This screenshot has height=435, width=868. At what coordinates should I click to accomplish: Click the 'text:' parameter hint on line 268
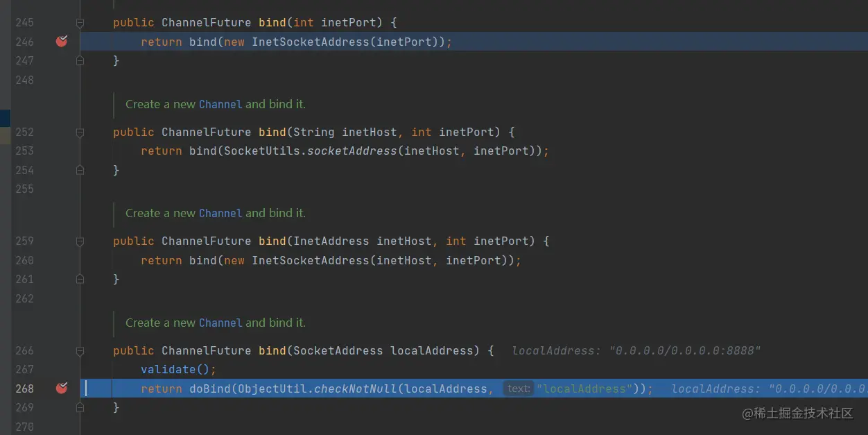coord(518,389)
